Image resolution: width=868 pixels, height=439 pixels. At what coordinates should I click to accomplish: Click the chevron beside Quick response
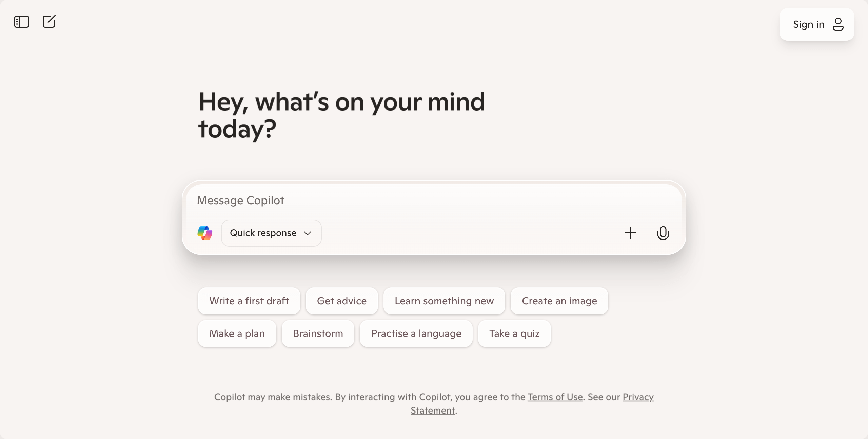point(308,233)
